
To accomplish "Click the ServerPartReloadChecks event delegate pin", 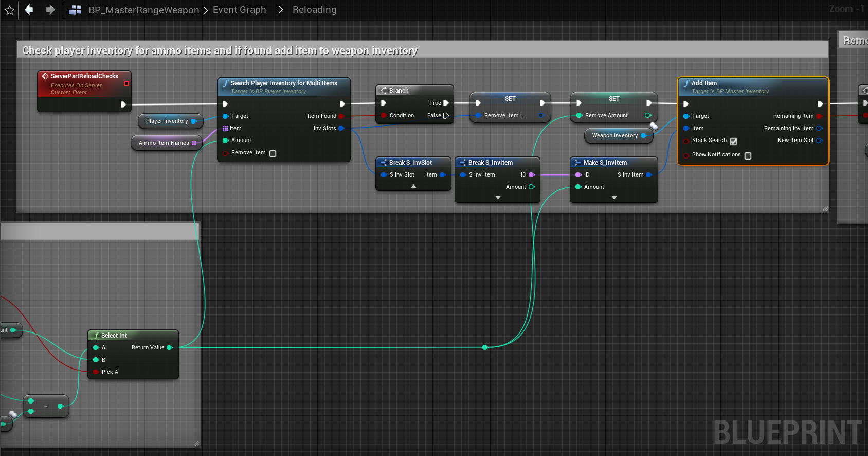I will click(126, 83).
